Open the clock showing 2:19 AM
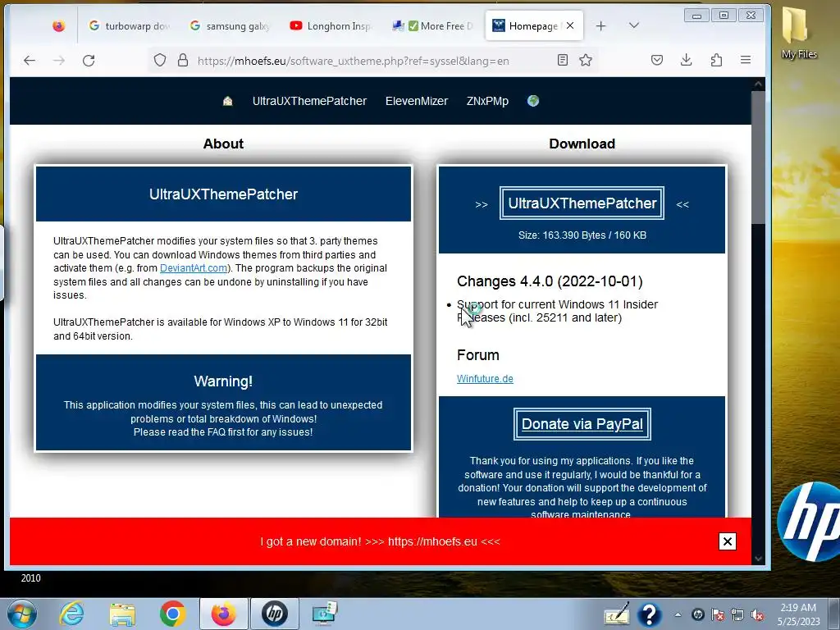Viewport: 840px width, 630px height. point(798,614)
